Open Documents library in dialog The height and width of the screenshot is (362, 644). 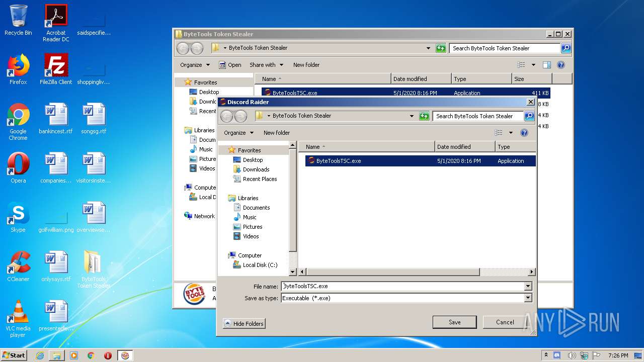256,208
